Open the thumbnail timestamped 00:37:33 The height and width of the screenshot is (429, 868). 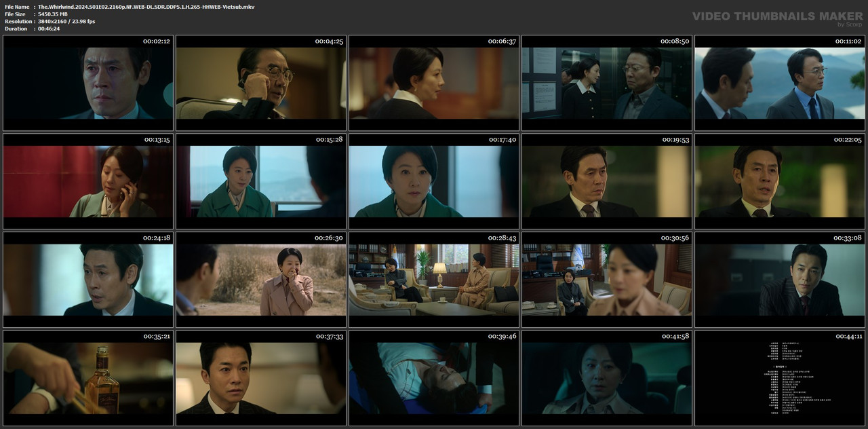pyautogui.click(x=261, y=378)
